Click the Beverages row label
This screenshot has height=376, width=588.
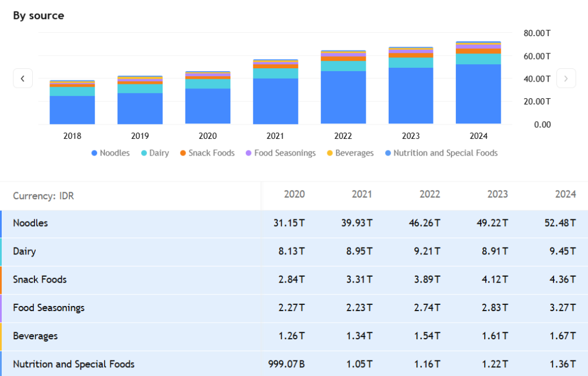[35, 336]
